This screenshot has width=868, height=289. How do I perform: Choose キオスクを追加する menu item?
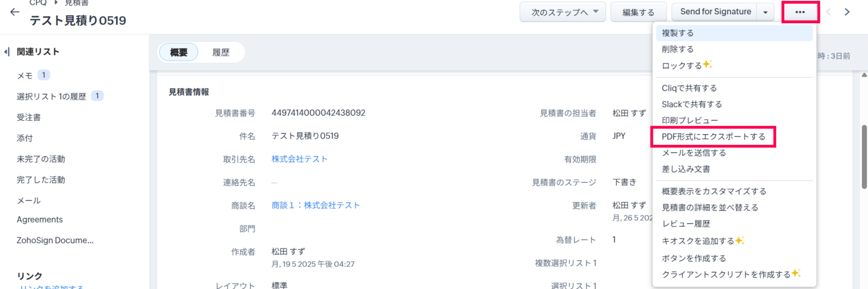[x=698, y=241]
